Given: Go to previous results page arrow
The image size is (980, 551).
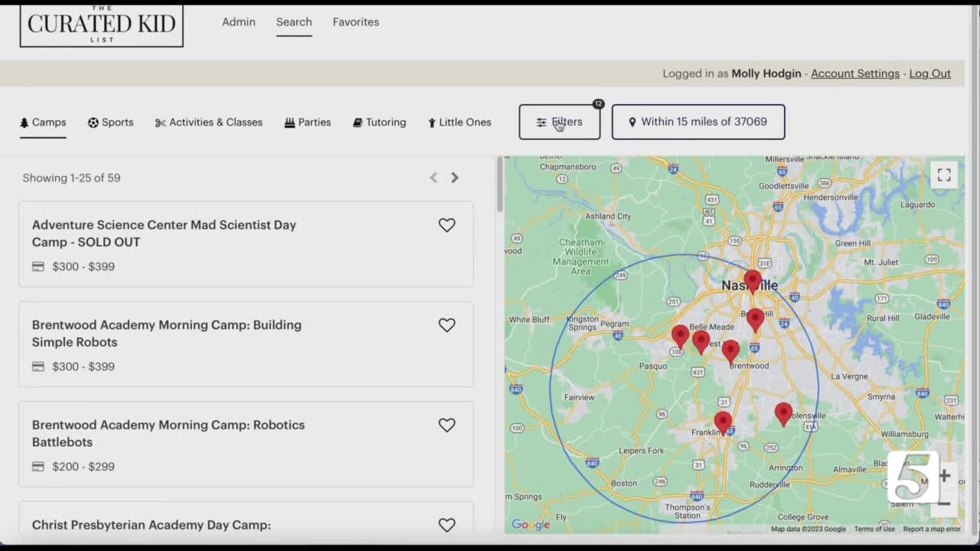Looking at the screenshot, I should click(x=433, y=178).
